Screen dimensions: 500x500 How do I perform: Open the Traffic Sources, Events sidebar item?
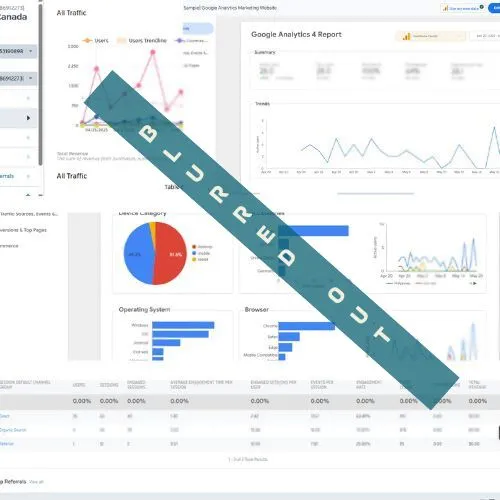pyautogui.click(x=29, y=214)
